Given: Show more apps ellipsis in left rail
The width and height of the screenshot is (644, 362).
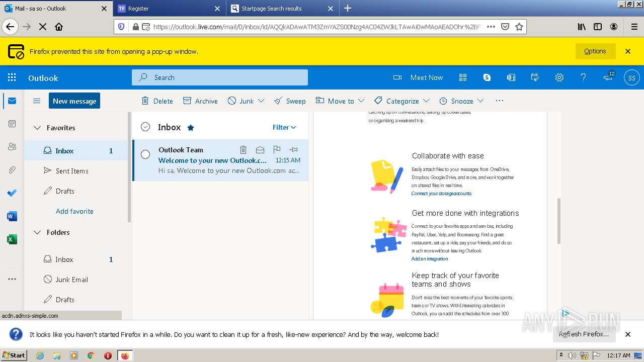Looking at the screenshot, I should [x=12, y=279].
